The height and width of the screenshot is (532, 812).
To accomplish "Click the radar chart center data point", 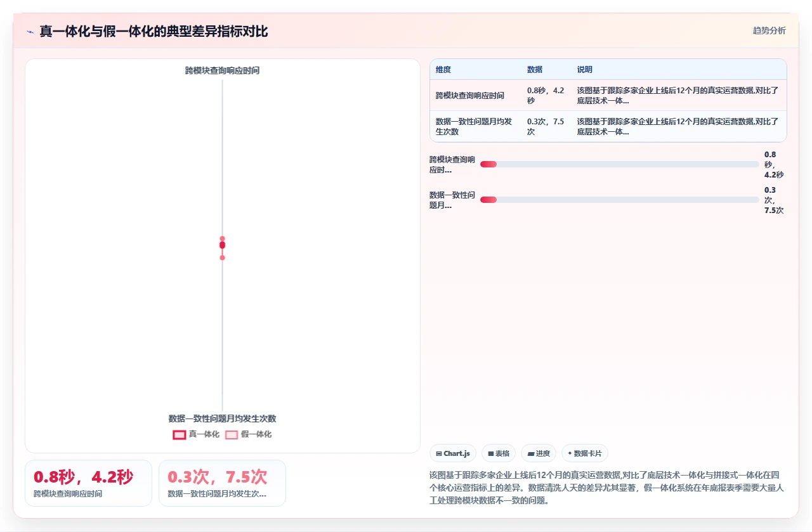I will [x=222, y=245].
